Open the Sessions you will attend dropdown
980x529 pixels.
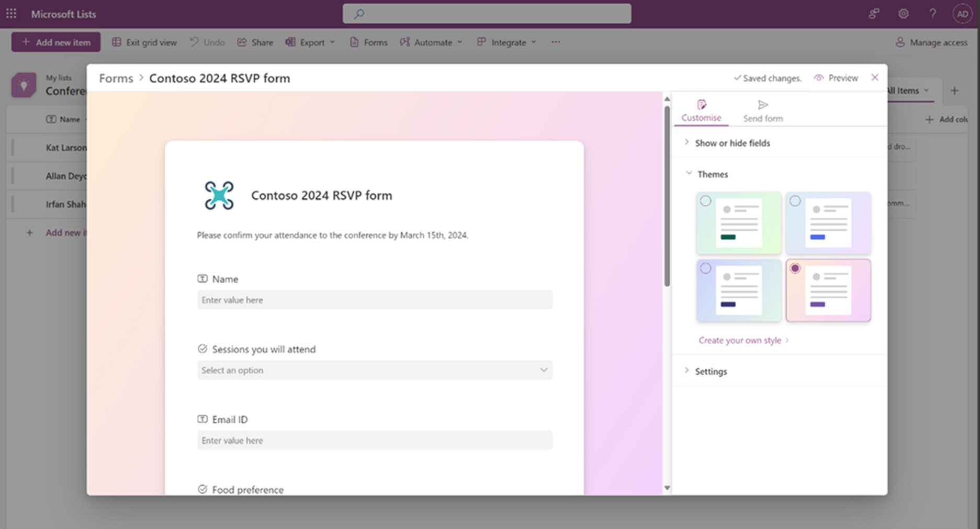pos(374,370)
